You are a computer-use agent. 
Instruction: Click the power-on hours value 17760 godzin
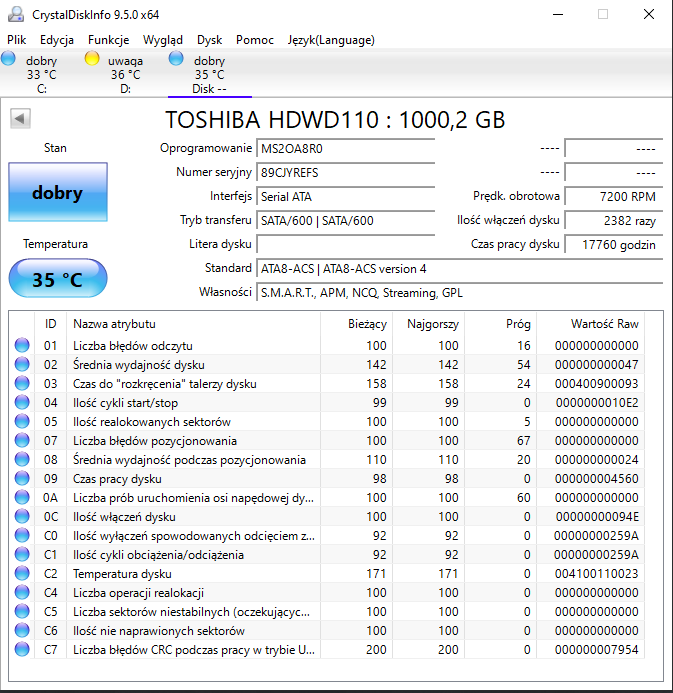614,244
